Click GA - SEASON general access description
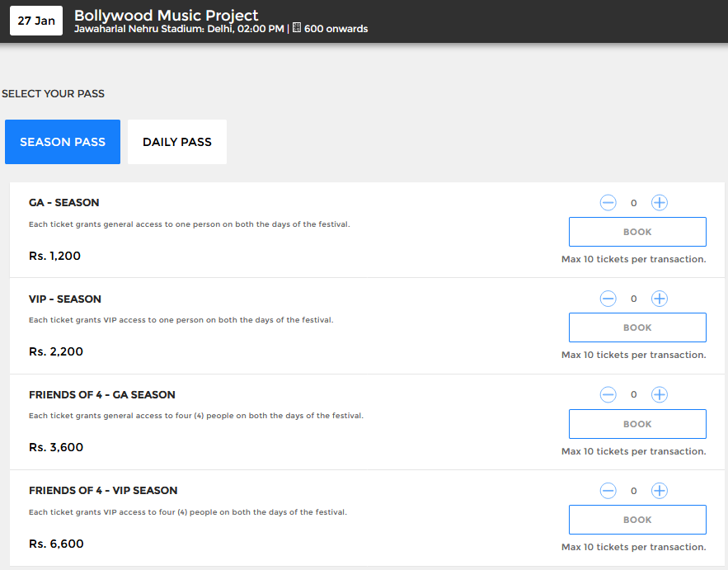The image size is (728, 570). (190, 224)
